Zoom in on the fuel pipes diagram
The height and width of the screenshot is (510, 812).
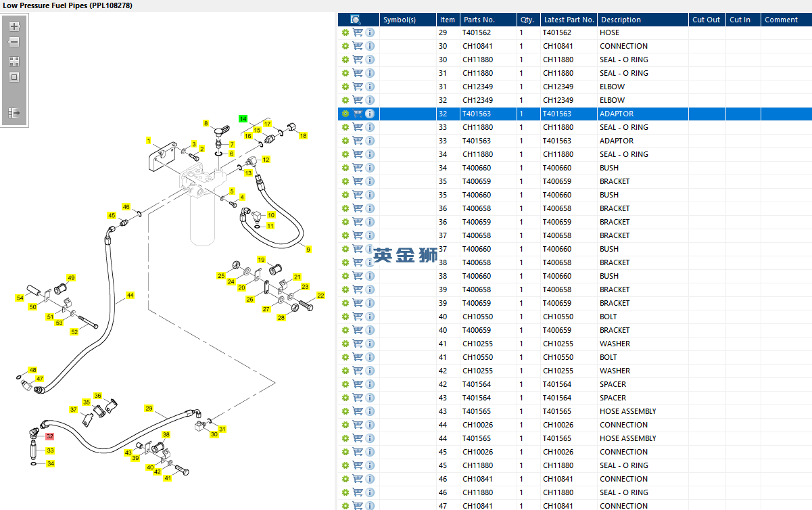pos(14,27)
